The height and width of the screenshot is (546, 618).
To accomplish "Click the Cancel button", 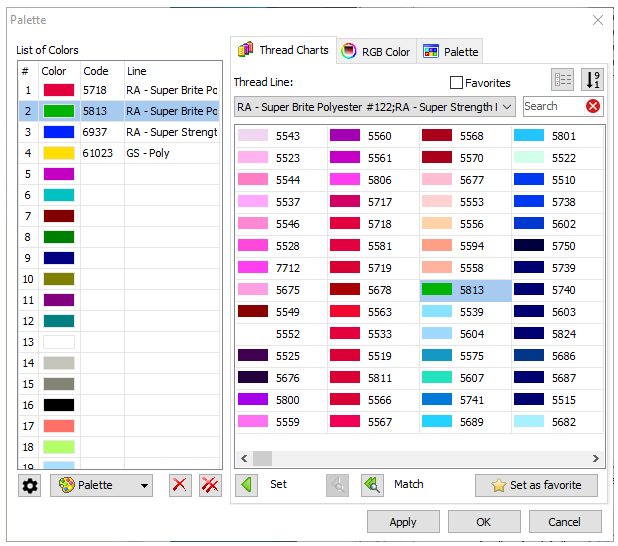I will click(564, 521).
